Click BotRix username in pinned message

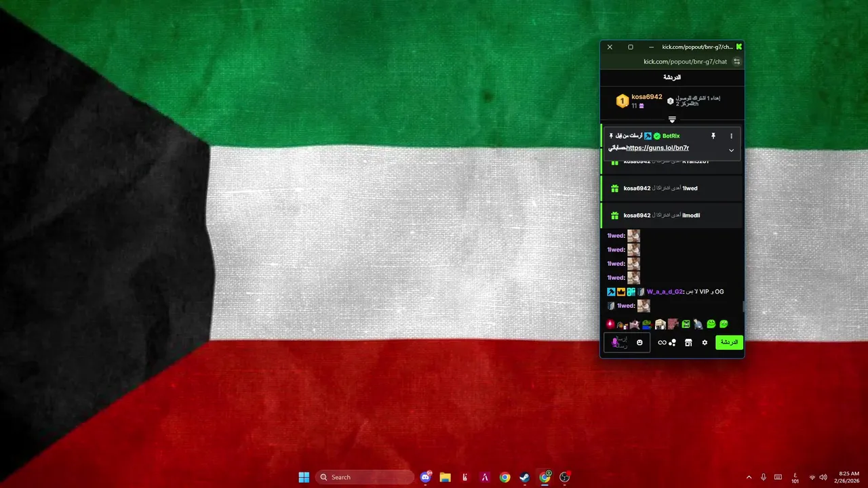point(671,136)
